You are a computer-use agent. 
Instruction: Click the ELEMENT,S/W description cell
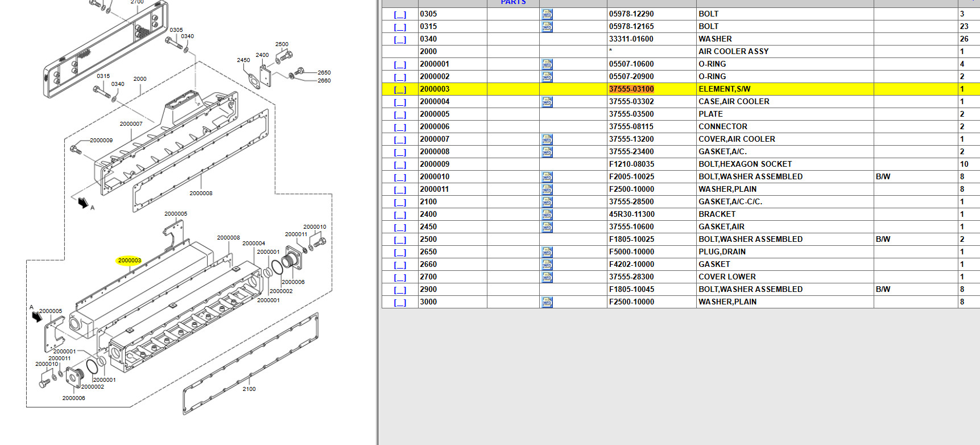point(785,89)
